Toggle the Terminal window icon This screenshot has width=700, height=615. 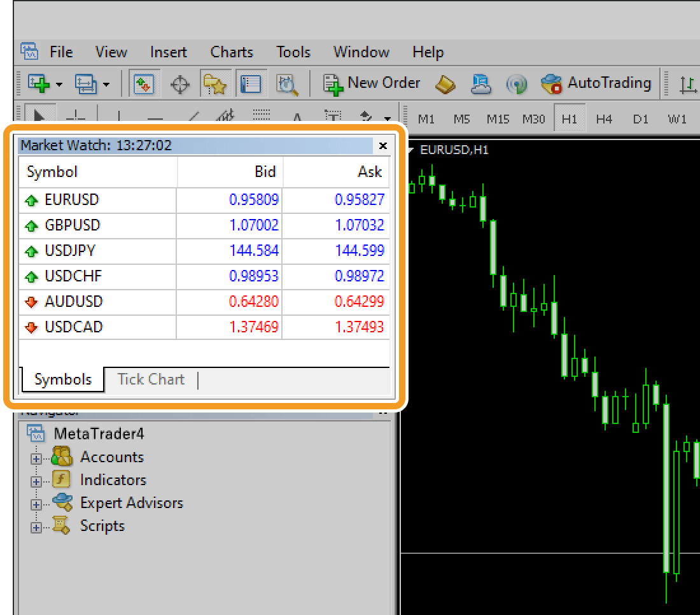click(251, 83)
